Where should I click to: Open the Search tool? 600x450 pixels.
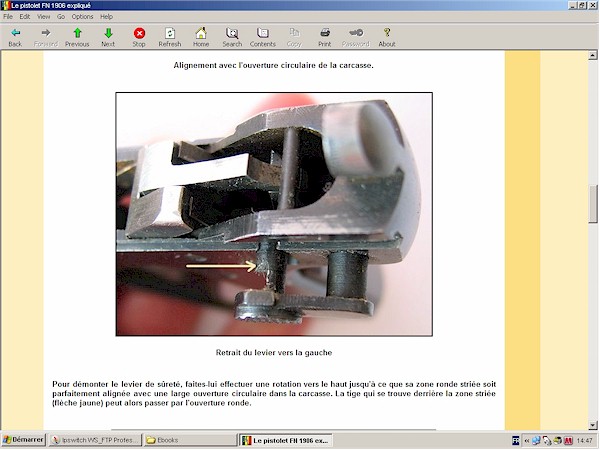(232, 37)
